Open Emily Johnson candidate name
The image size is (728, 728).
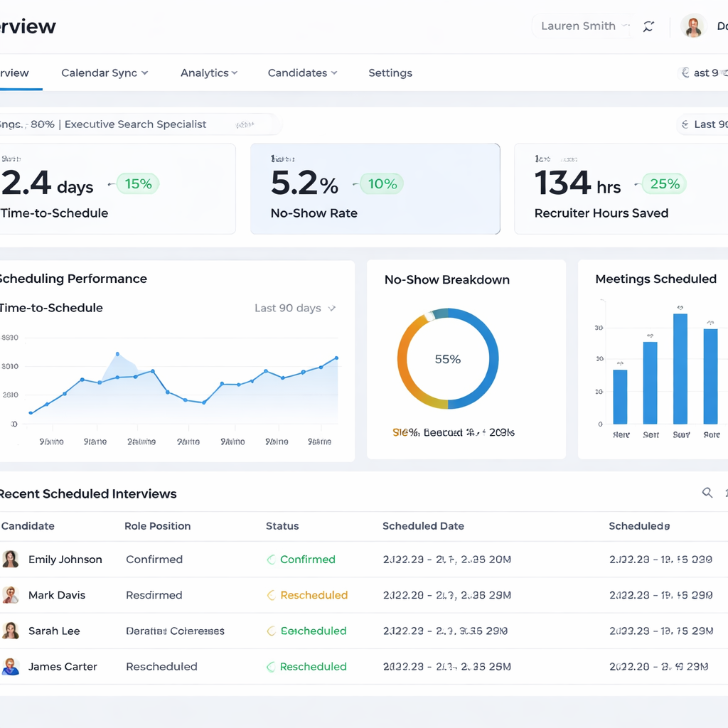pyautogui.click(x=65, y=560)
